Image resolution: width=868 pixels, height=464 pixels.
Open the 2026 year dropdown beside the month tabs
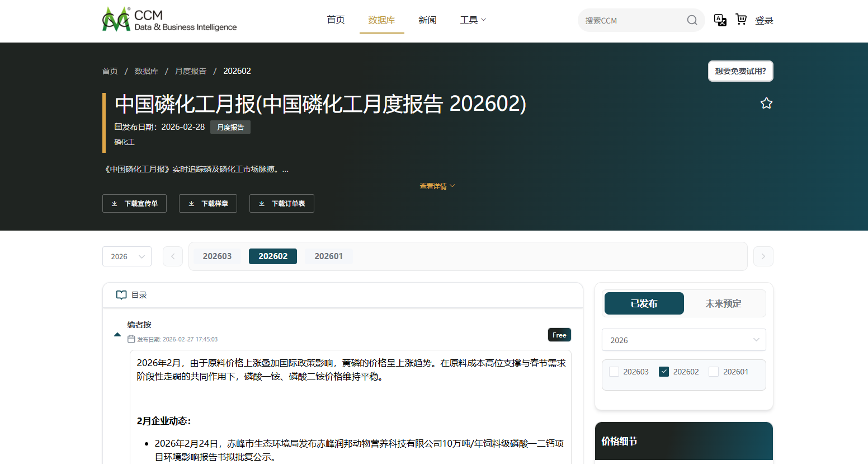click(x=126, y=256)
